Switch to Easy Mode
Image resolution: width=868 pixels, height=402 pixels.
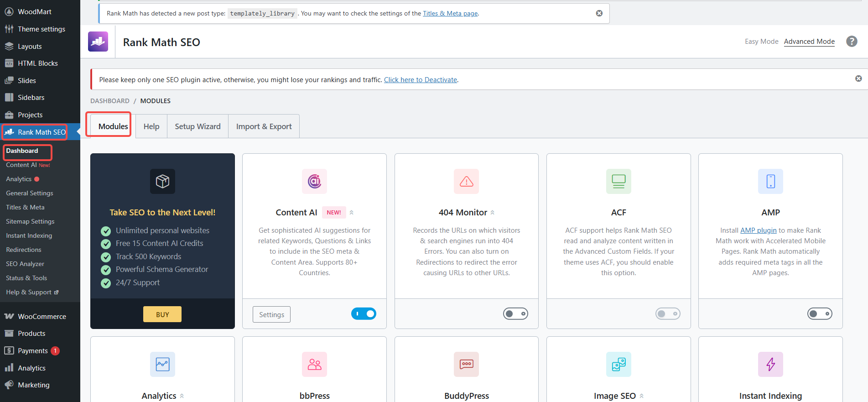(761, 42)
